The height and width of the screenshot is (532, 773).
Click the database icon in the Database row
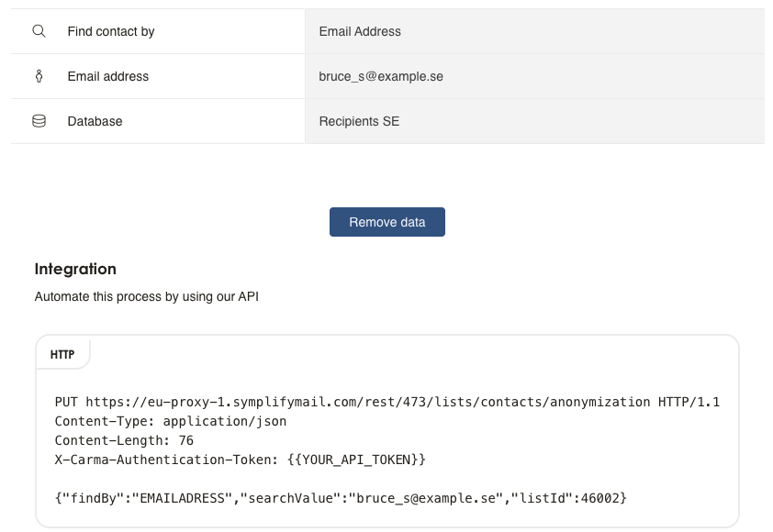[39, 121]
